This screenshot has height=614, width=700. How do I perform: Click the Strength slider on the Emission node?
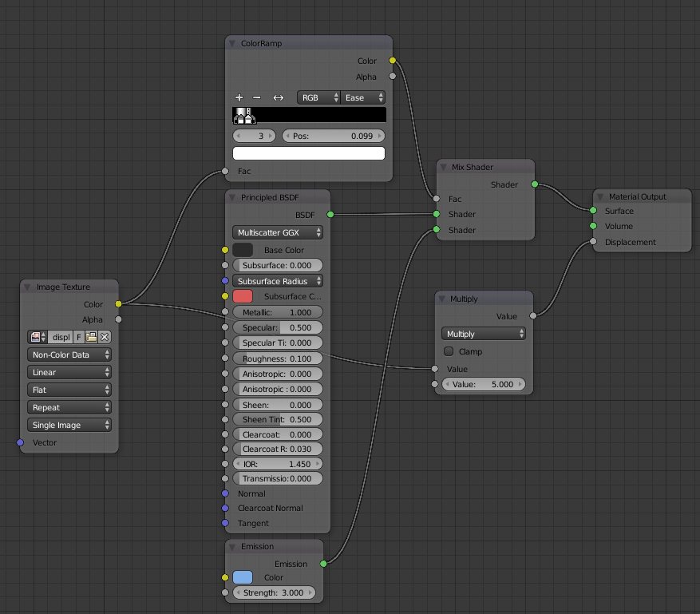[275, 592]
